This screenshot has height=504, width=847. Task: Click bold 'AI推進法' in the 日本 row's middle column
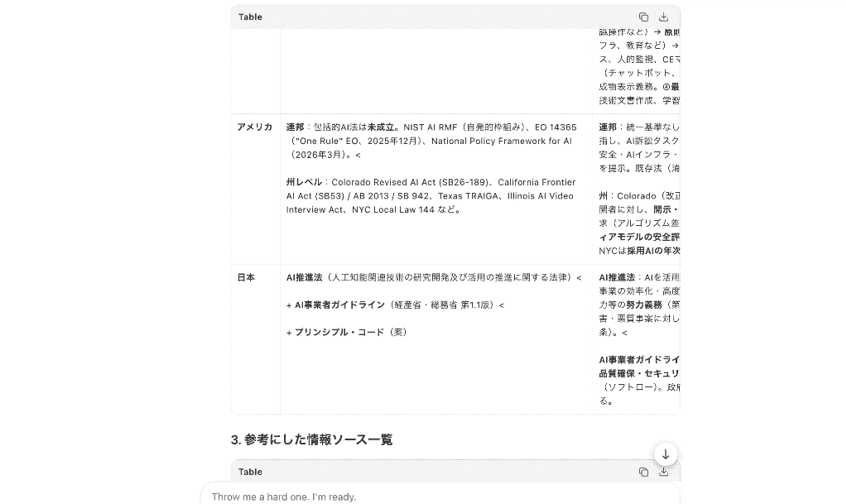pyautogui.click(x=304, y=277)
